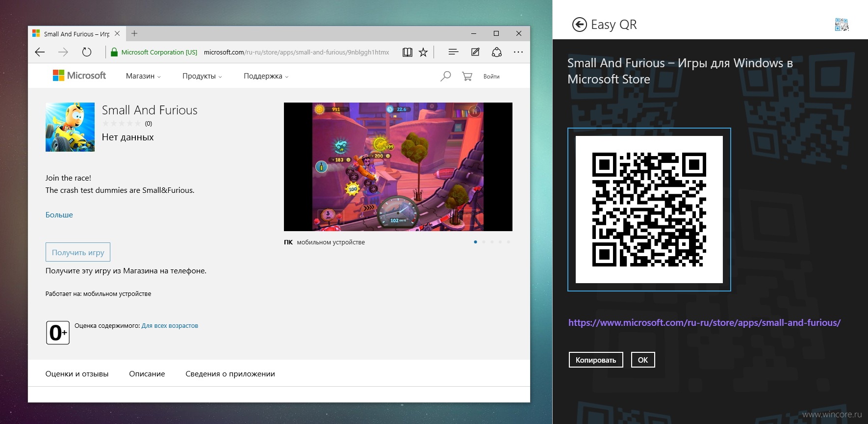Search the Microsoft Store site
868x424 pixels.
tap(445, 76)
